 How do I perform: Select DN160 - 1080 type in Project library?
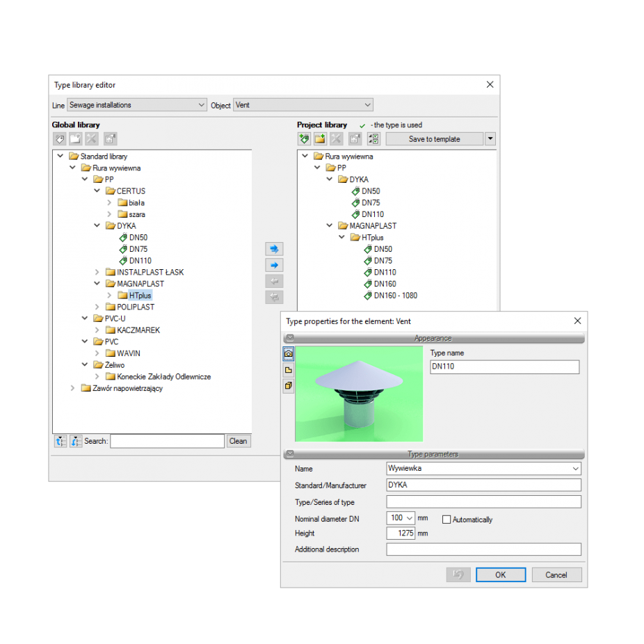(396, 296)
